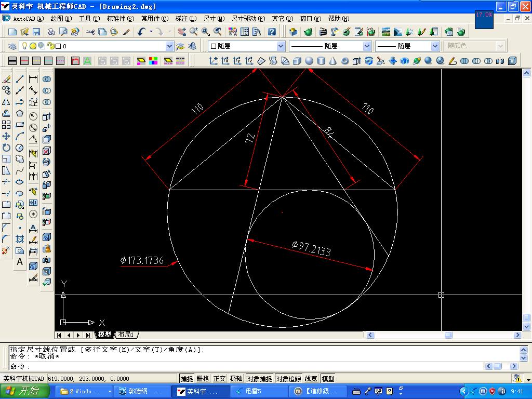The height and width of the screenshot is (399, 532).
Task: Open the 工具(T) menu
Action: click(89, 19)
